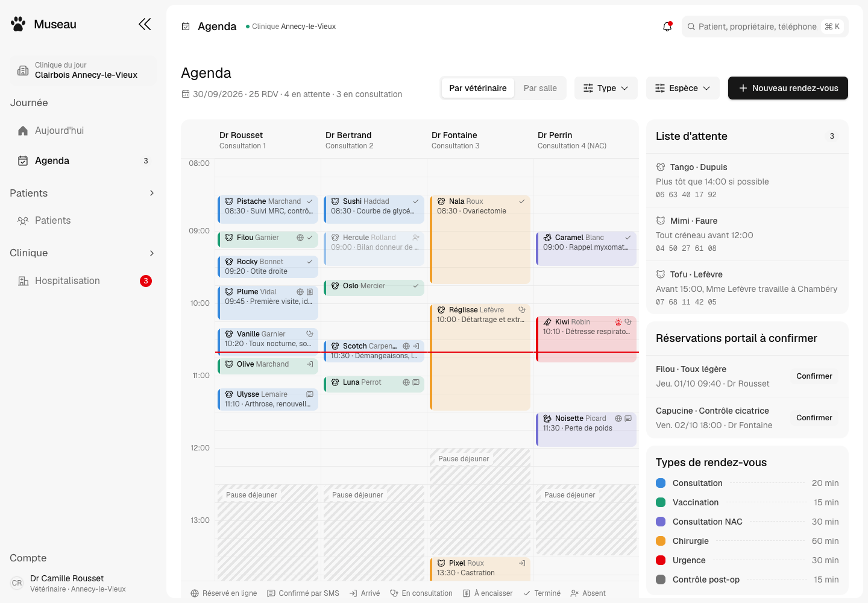Image resolution: width=868 pixels, height=603 pixels.
Task: Open Mimi Faure waiting list entry
Action: [x=747, y=234]
